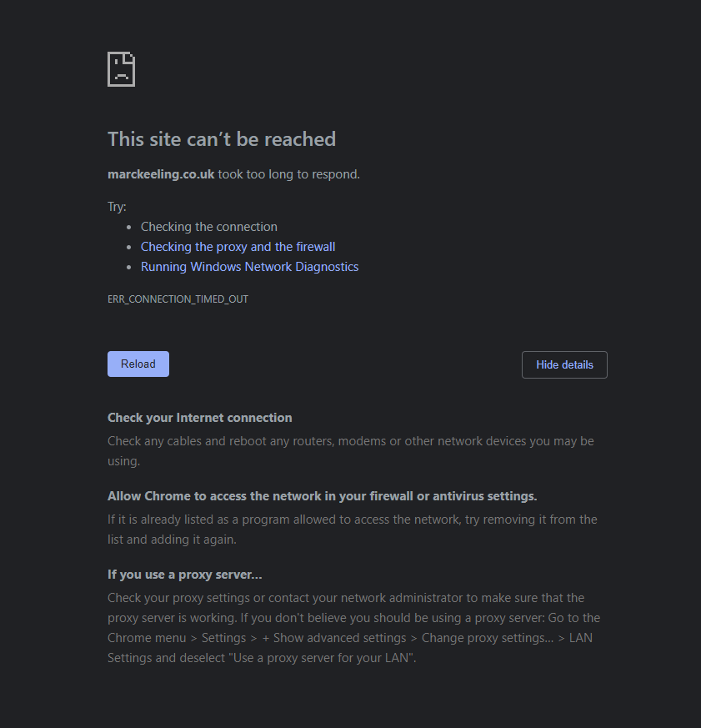Click the 'Checking the connection' list item
The height and width of the screenshot is (728, 701).
click(x=208, y=227)
